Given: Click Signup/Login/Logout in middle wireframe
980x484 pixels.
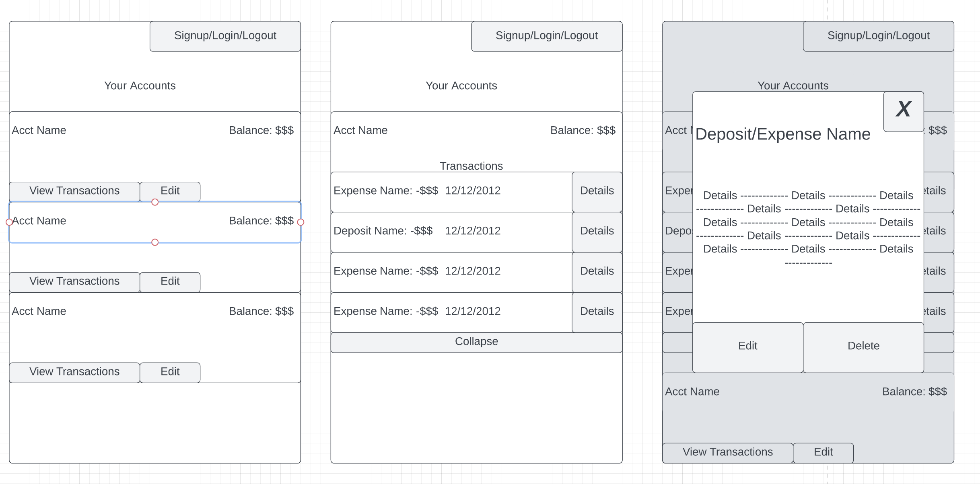Looking at the screenshot, I should [546, 36].
